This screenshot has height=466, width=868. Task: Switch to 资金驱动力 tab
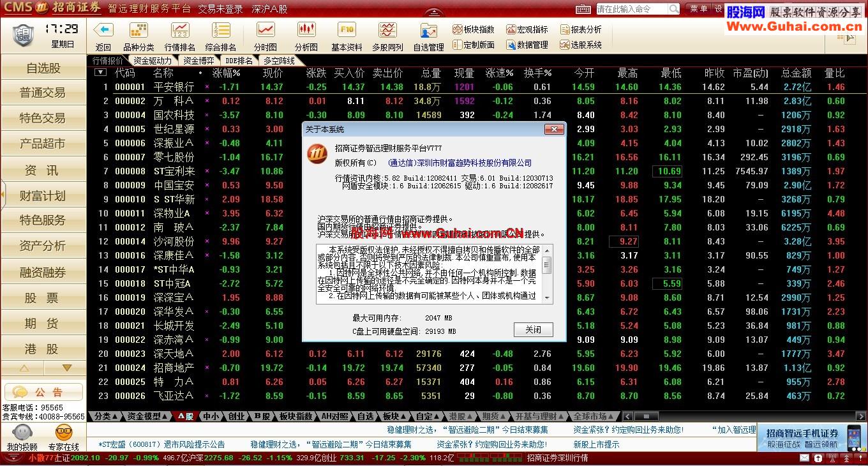point(151,61)
